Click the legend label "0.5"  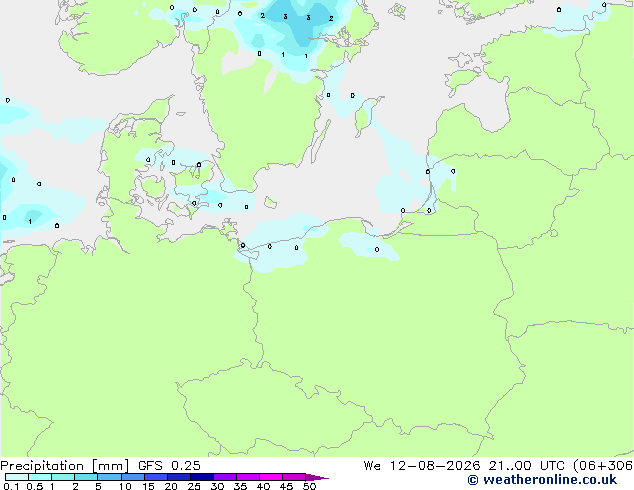(35, 486)
